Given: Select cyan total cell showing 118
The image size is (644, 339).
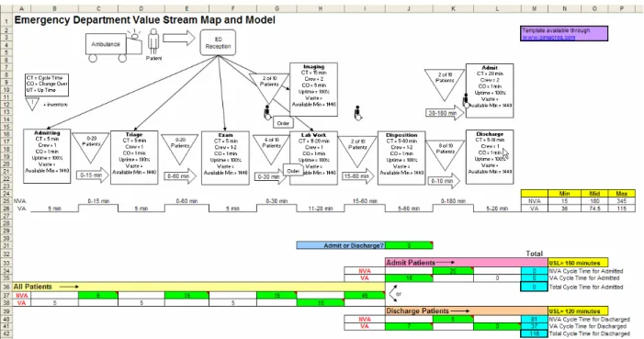Looking at the screenshot, I should 535,333.
